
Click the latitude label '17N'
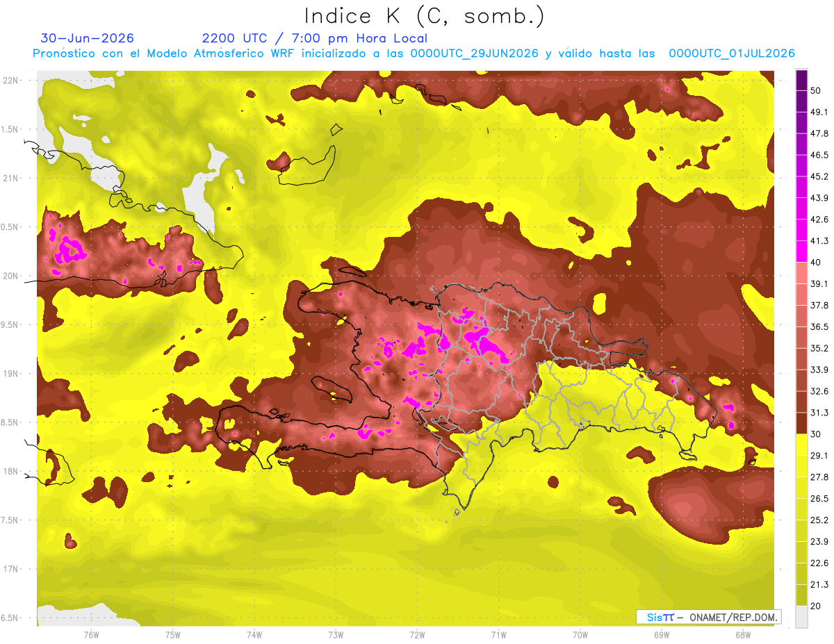pyautogui.click(x=12, y=570)
